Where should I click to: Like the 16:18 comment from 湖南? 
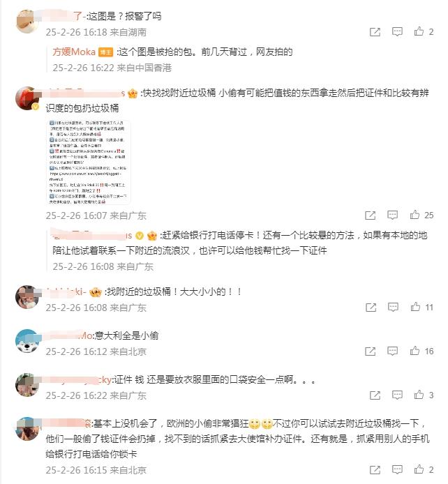coord(419,31)
